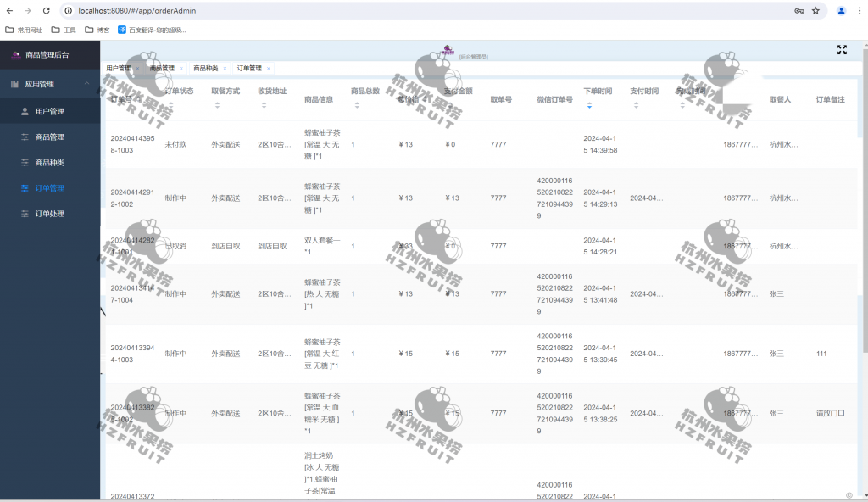Image resolution: width=868 pixels, height=502 pixels.
Task: Sort the table by 取餐方式 column
Action: point(217,105)
